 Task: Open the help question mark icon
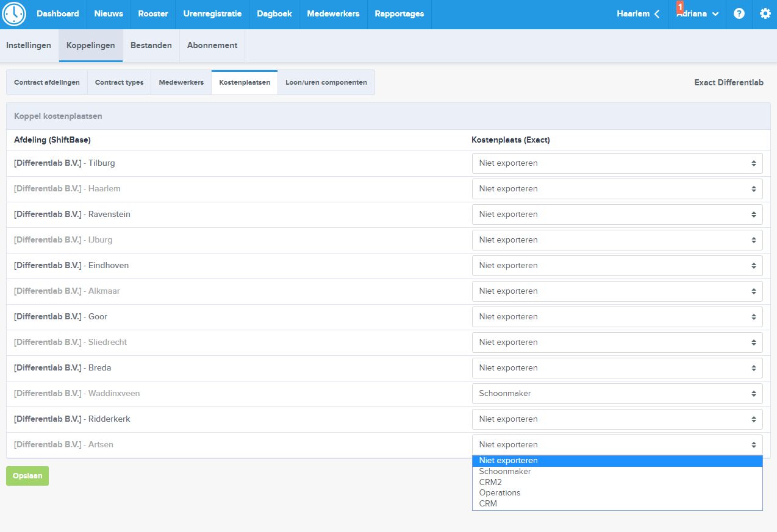coord(739,14)
